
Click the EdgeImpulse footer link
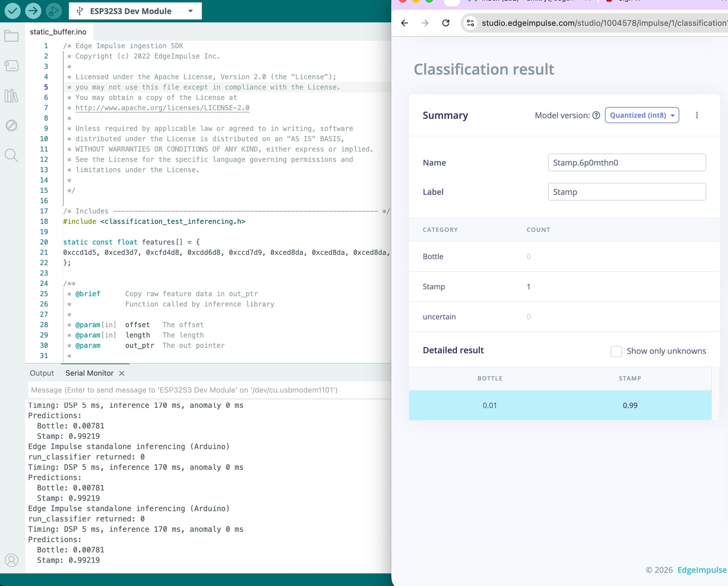pyautogui.click(x=702, y=570)
